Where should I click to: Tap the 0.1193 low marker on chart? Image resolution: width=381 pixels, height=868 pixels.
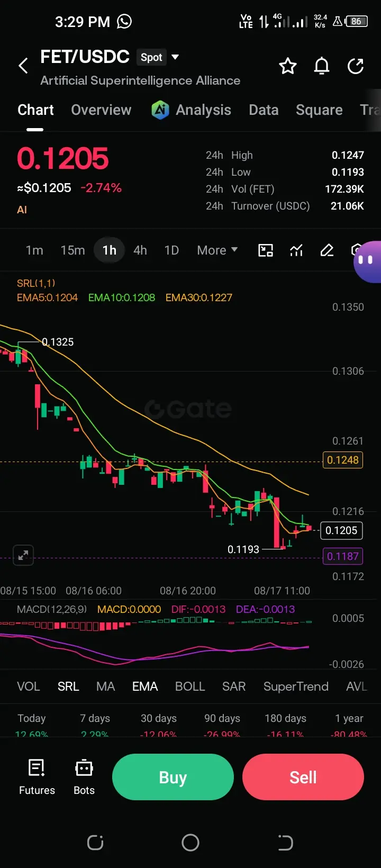point(243,549)
